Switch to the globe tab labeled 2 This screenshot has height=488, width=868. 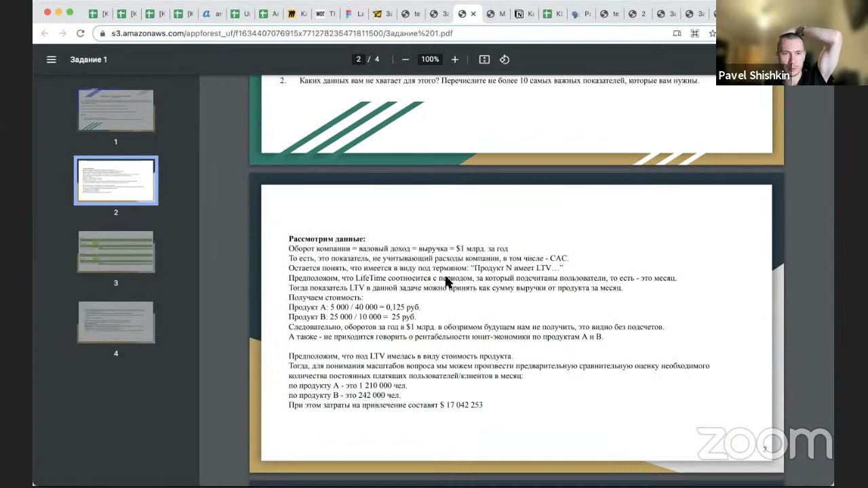637,14
